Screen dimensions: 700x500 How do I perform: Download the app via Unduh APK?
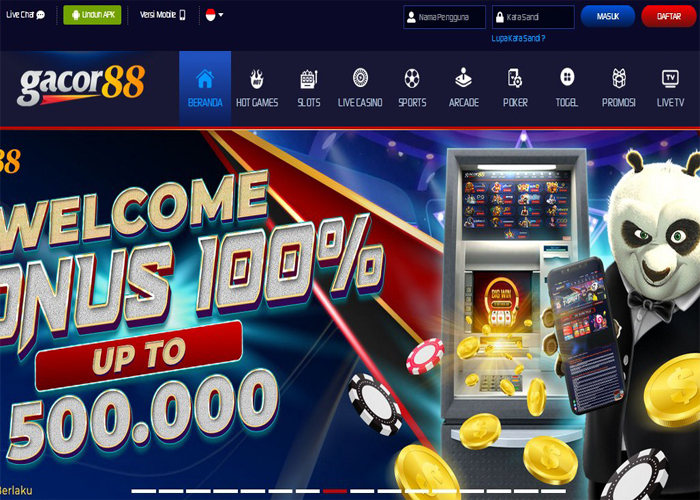(92, 15)
